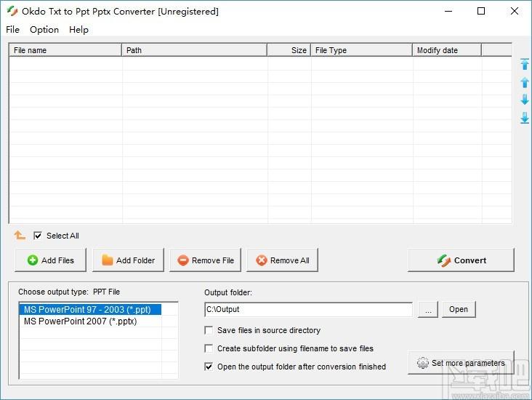This screenshot has width=532, height=400.
Task: Click the Remove All button
Action: 282,260
